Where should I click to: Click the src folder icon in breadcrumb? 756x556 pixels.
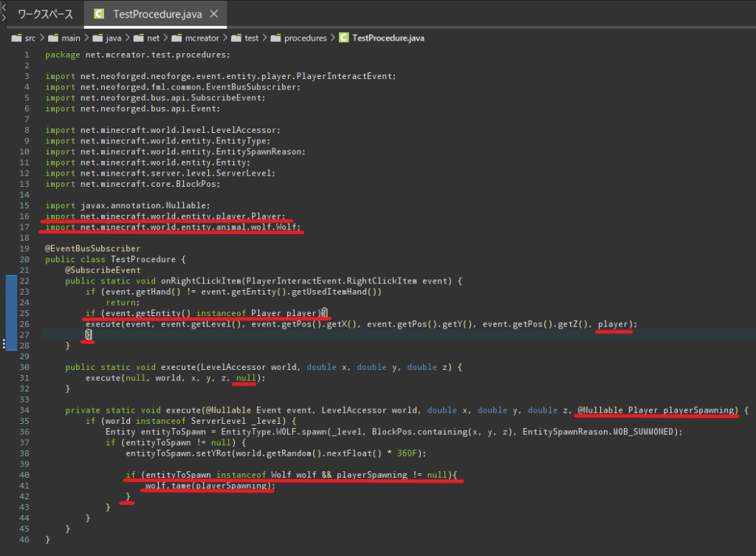coord(16,38)
